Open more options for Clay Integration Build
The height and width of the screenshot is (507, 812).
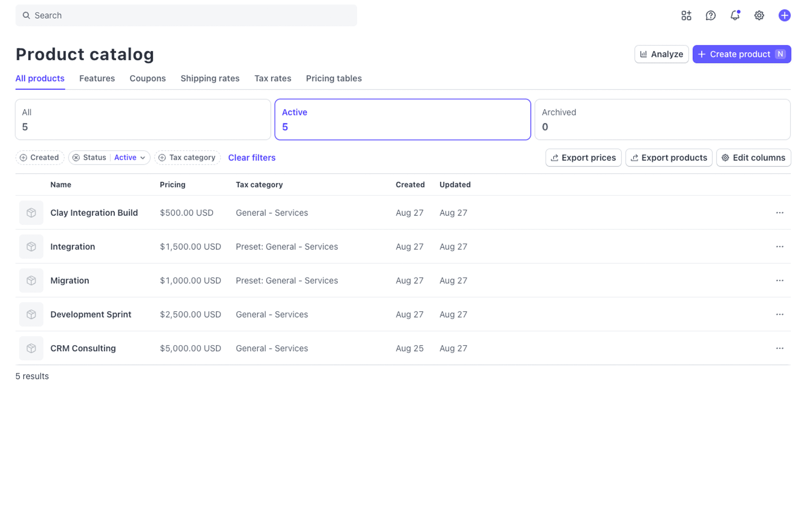click(x=779, y=213)
